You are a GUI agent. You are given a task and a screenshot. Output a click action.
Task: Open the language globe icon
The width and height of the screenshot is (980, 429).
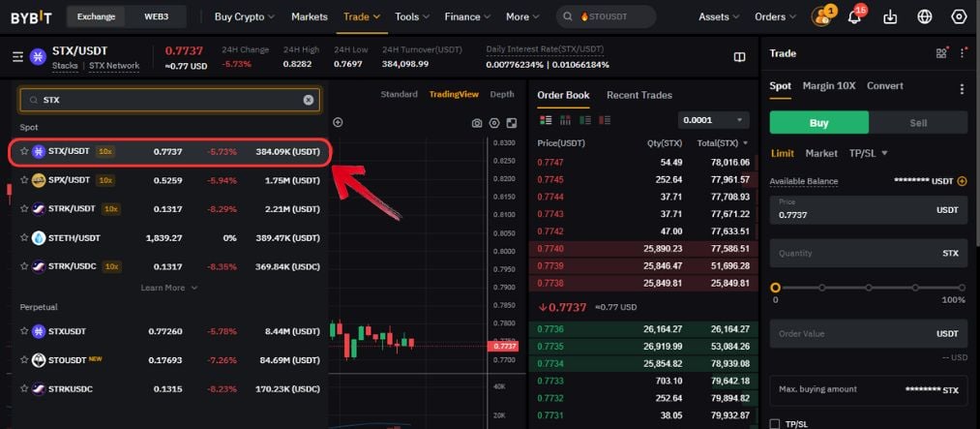click(x=925, y=16)
